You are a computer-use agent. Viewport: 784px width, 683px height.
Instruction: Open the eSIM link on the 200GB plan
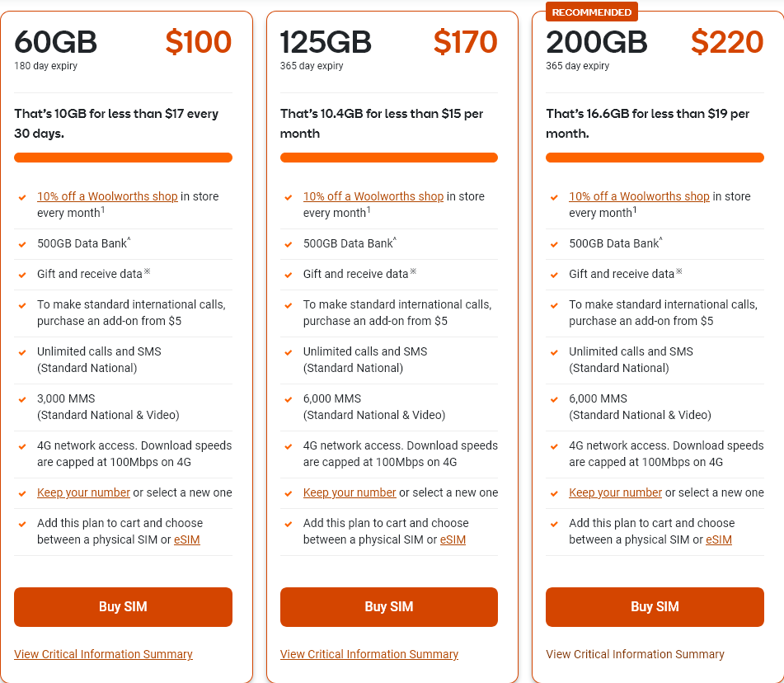point(718,539)
